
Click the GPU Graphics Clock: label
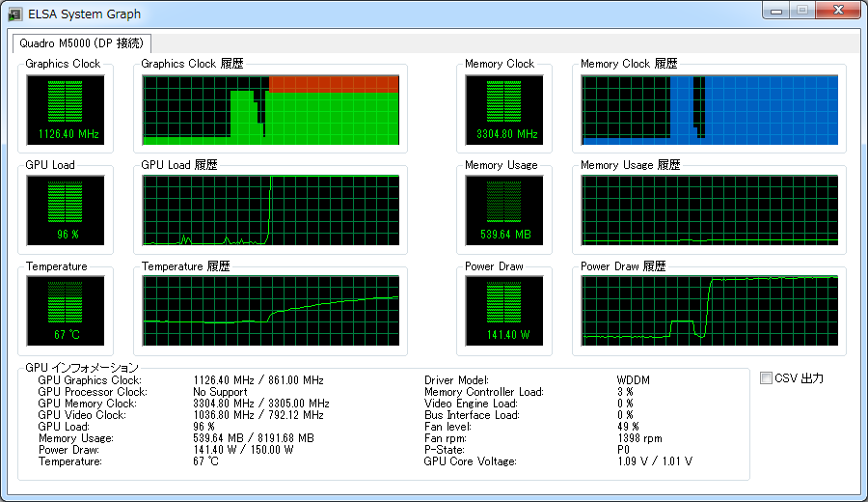[90, 380]
